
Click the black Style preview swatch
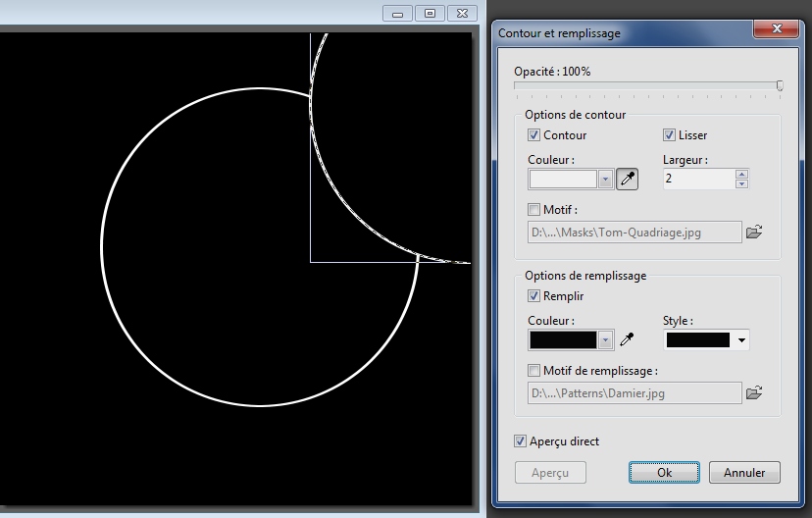(x=697, y=340)
